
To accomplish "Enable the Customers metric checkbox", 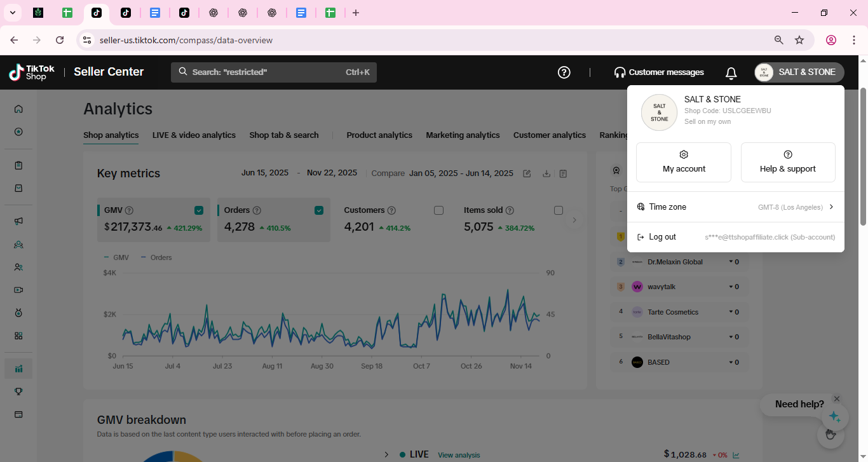I will tap(438, 210).
